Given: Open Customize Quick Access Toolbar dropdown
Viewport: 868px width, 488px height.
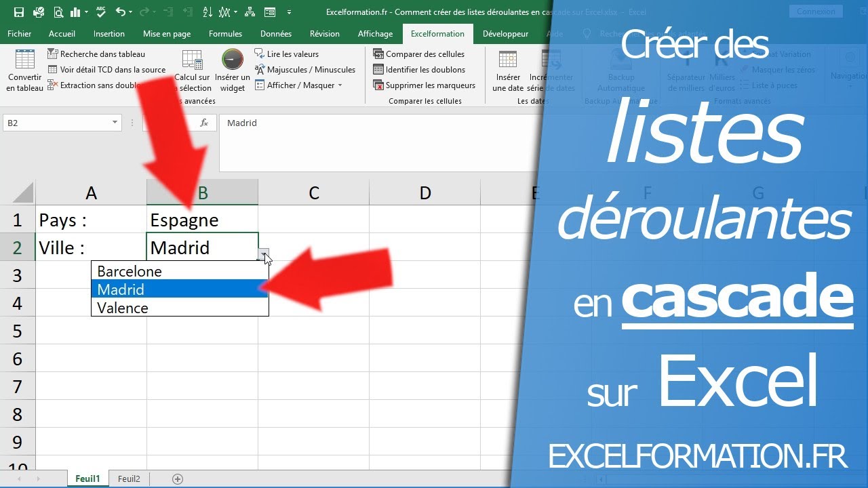Looking at the screenshot, I should (x=290, y=12).
